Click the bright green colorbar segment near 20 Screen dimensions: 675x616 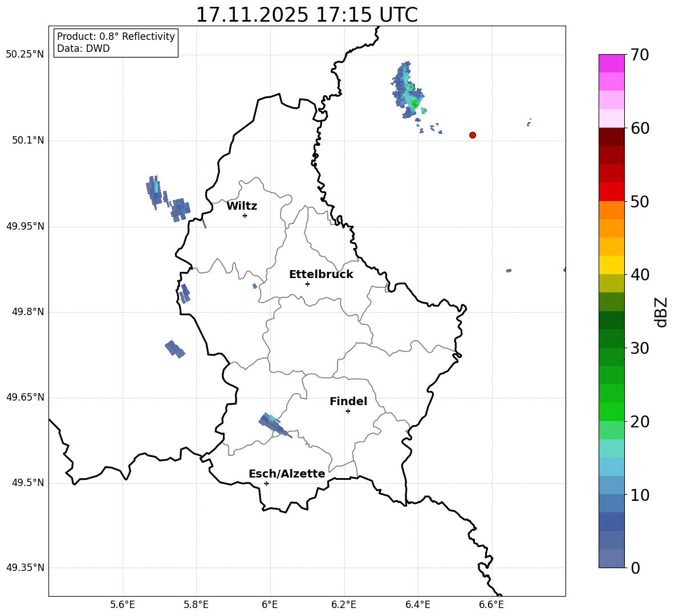pyautogui.click(x=612, y=411)
